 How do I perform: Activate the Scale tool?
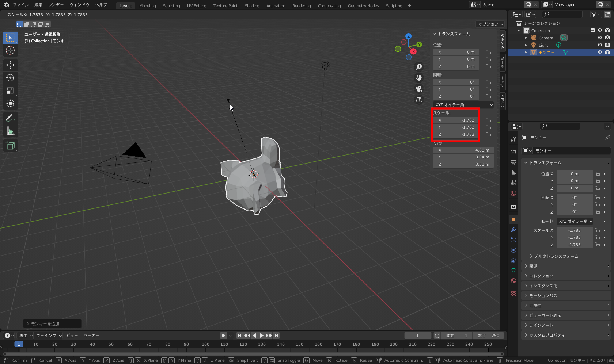pos(10,91)
